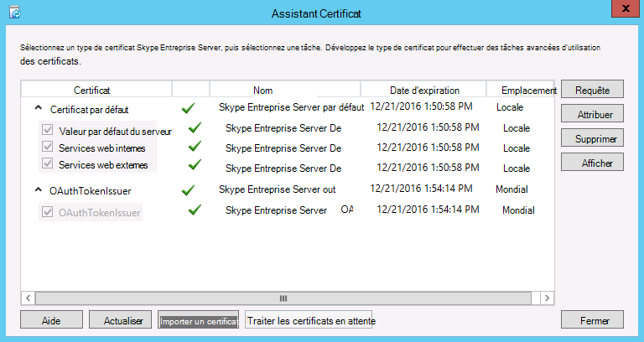Image resolution: width=644 pixels, height=342 pixels.
Task: Click the Supprimer button
Action: pyautogui.click(x=592, y=138)
